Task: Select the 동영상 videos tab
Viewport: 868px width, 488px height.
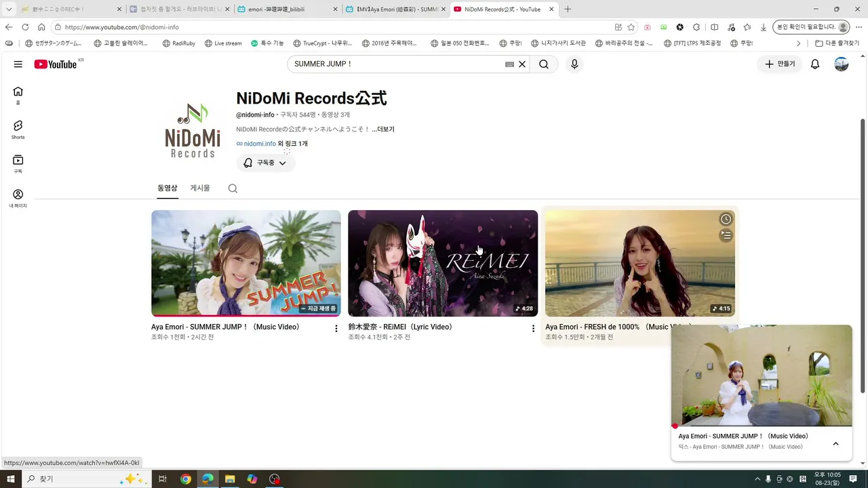Action: coord(167,188)
